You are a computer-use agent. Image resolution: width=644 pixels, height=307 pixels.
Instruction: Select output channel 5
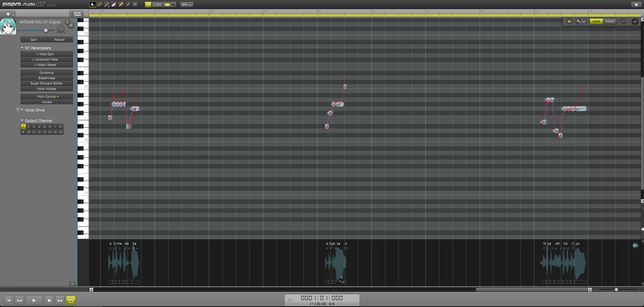44,127
